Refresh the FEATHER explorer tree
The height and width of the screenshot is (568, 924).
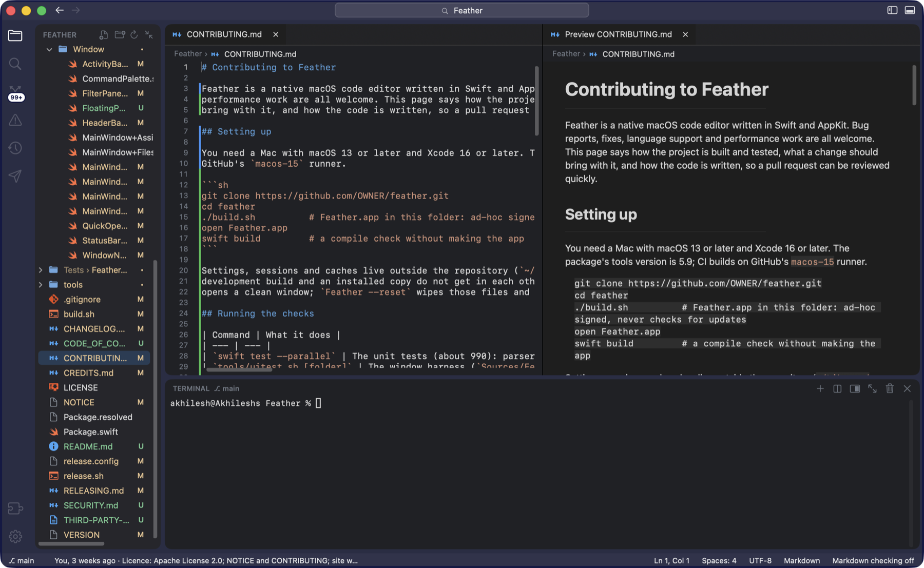click(x=134, y=34)
